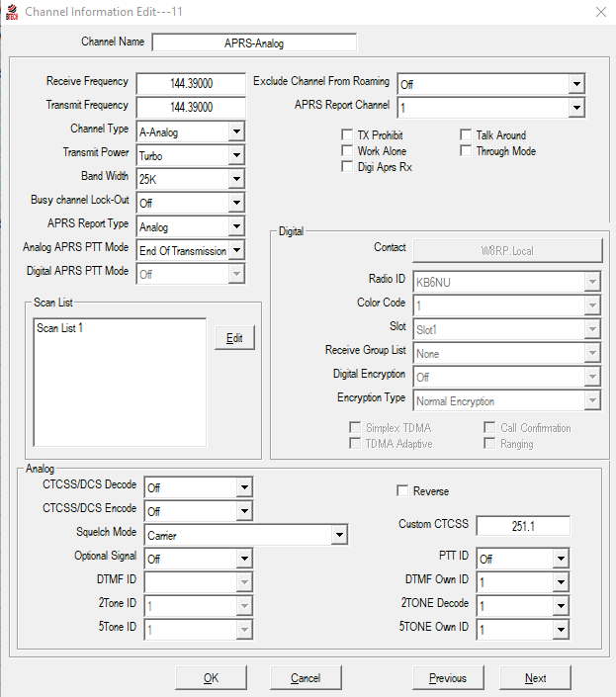Open the APRS Report Channel dropdown
The width and height of the screenshot is (616, 697).
[576, 108]
